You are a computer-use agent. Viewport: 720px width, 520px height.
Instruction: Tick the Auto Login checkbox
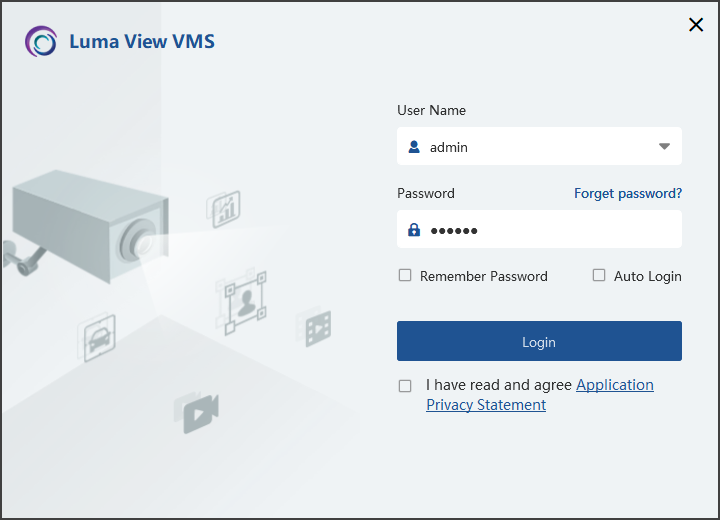pyautogui.click(x=598, y=275)
